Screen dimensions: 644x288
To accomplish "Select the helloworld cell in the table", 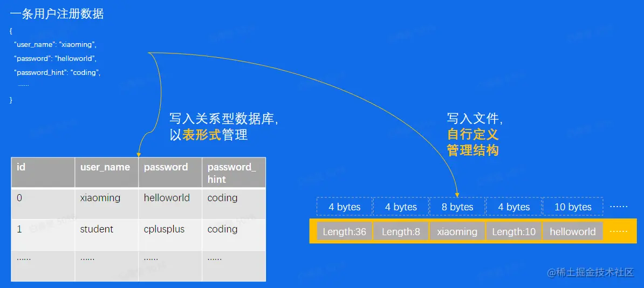I will click(170, 203).
